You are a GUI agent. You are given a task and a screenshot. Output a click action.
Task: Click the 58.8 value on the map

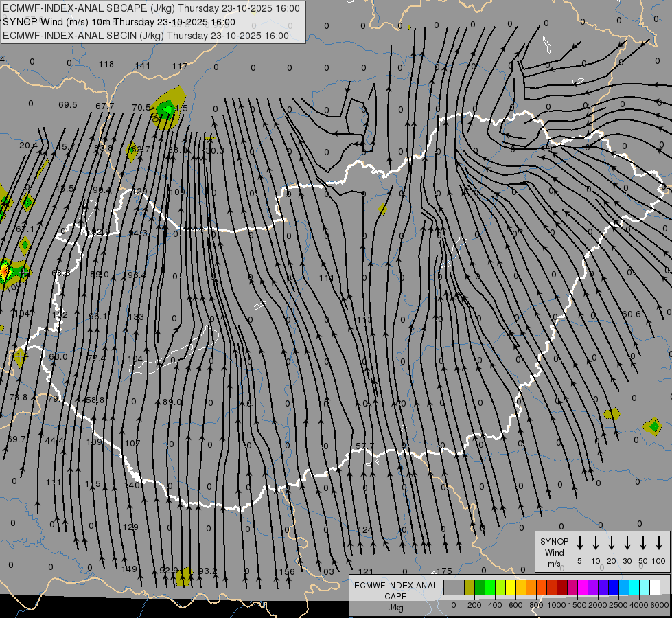[x=95, y=400]
